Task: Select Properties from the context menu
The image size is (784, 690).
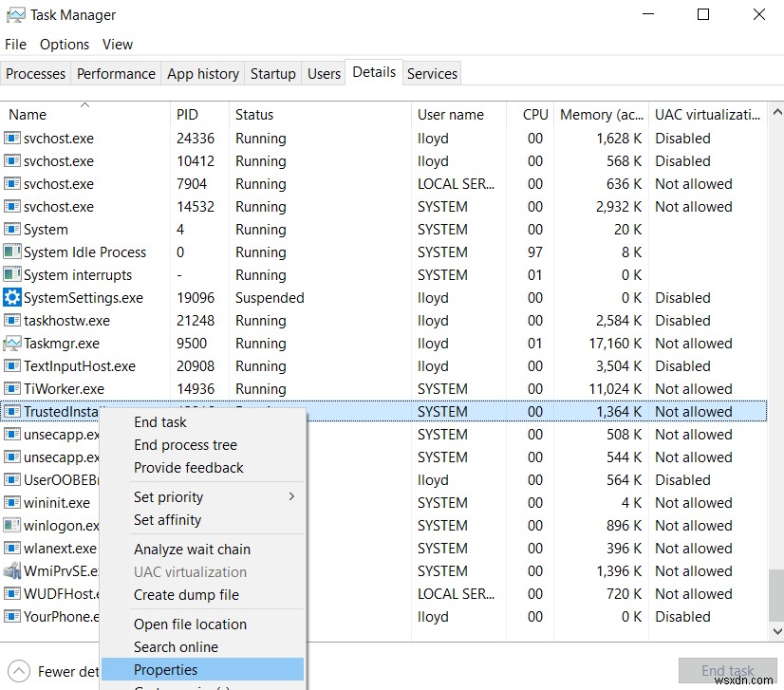Action: [x=166, y=669]
